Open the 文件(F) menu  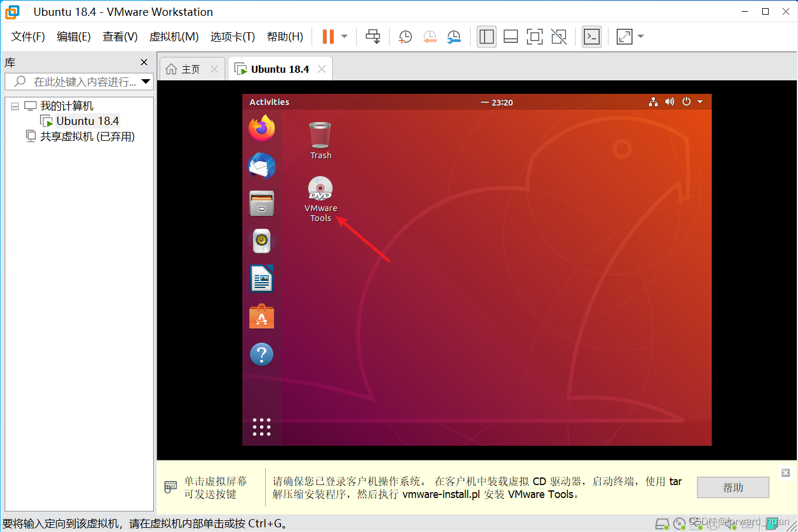28,36
